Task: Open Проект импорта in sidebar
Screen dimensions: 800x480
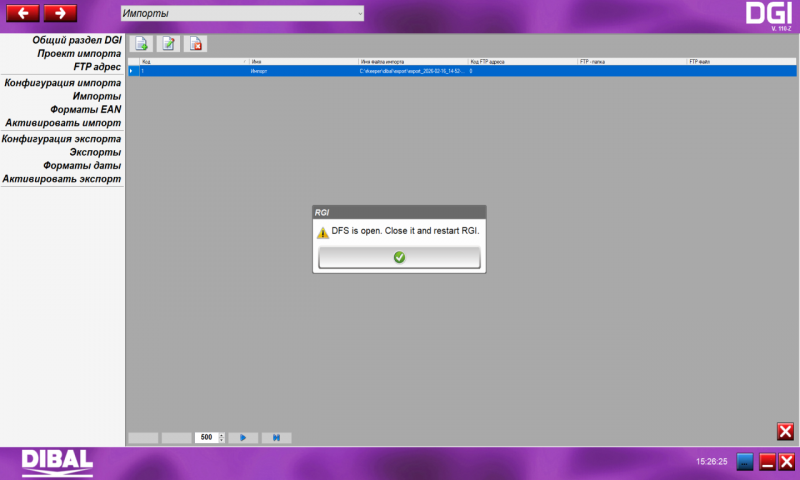Action: [79, 53]
